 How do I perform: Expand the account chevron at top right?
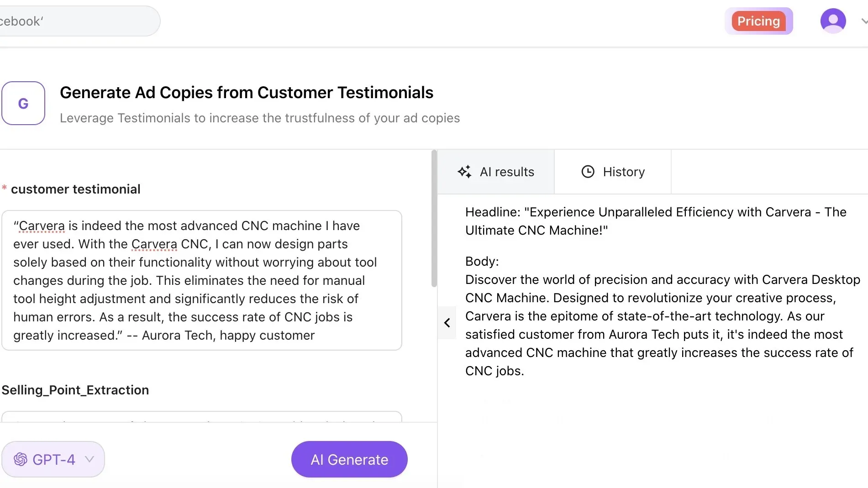[863, 21]
